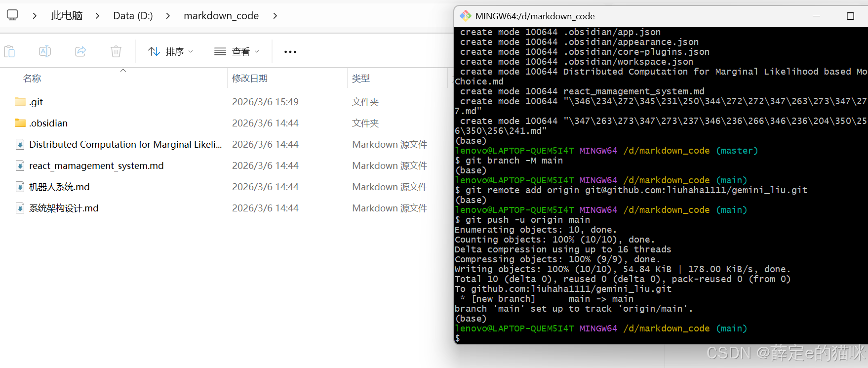
Task: Click the 'git push -u origin main' command line
Action: [522, 220]
